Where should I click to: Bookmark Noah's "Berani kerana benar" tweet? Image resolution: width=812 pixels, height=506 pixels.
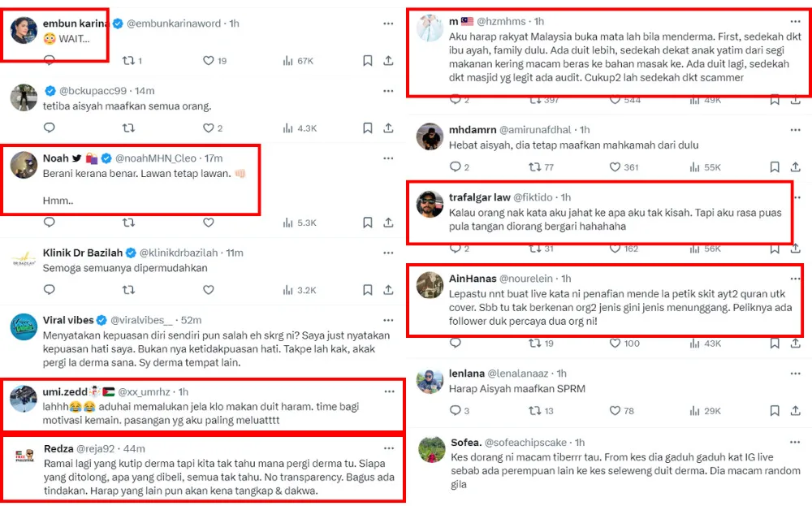point(368,223)
